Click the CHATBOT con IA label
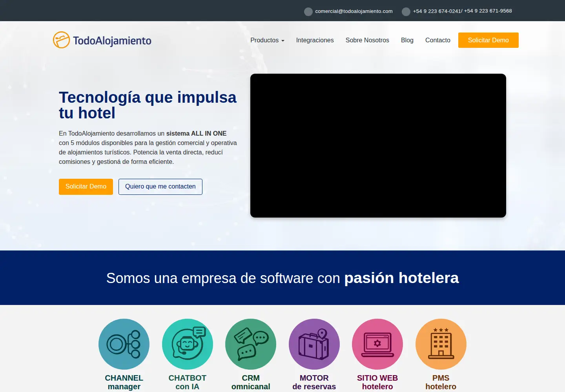The width and height of the screenshot is (565, 392). click(x=188, y=382)
